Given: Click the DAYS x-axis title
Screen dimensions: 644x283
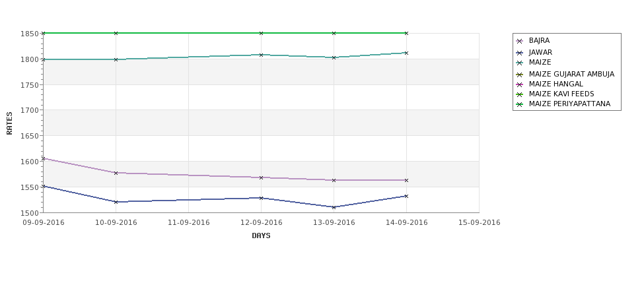Looking at the screenshot, I should coord(261,236).
